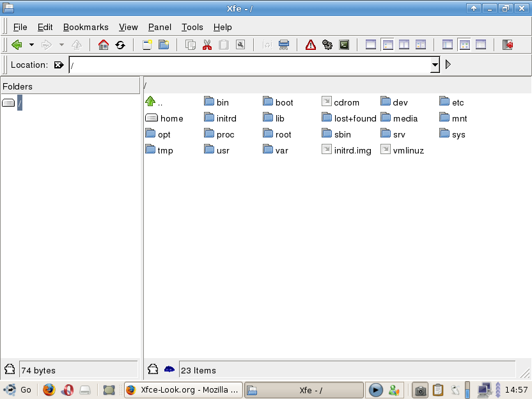Viewport: 532px width, 399px height.
Task: Select the vmlinuz file
Action: pos(402,150)
